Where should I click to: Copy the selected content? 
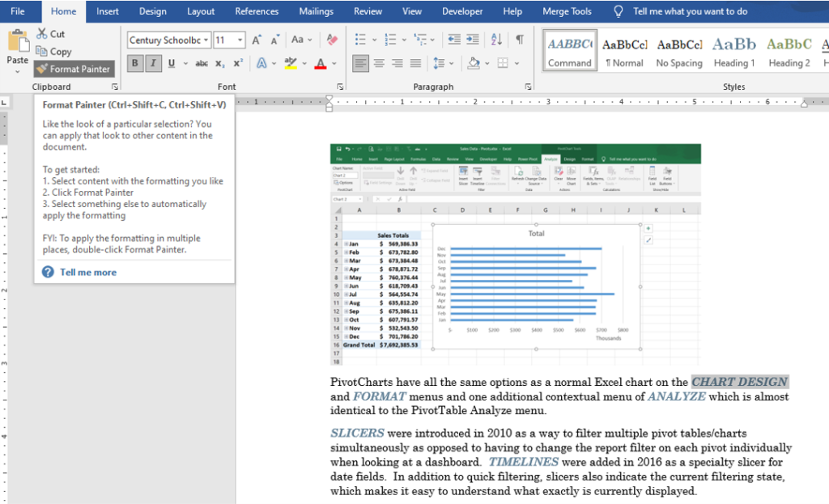coord(53,51)
